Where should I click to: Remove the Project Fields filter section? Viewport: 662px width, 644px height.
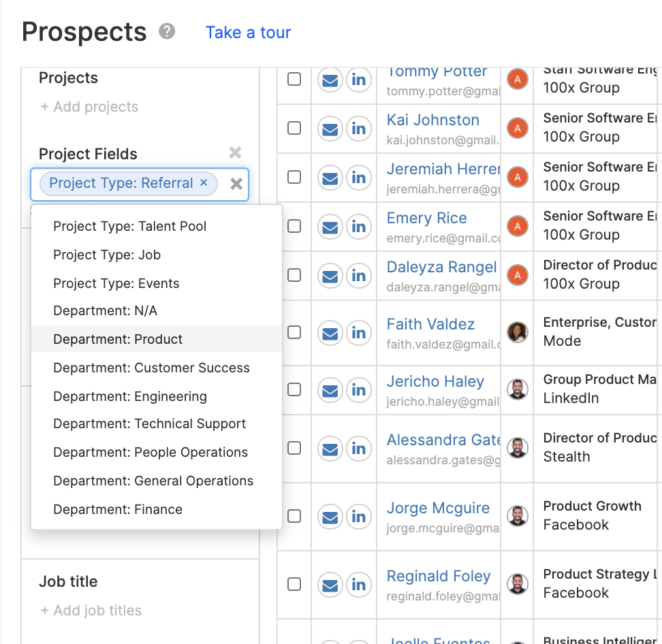click(235, 152)
